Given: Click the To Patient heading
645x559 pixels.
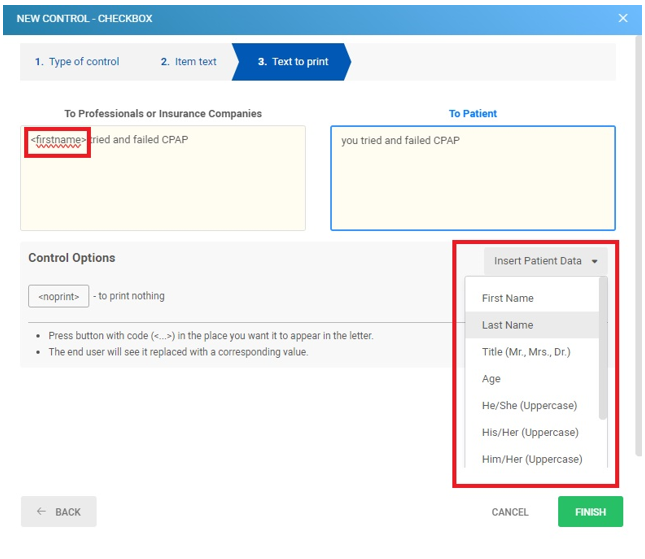Looking at the screenshot, I should coord(473,114).
